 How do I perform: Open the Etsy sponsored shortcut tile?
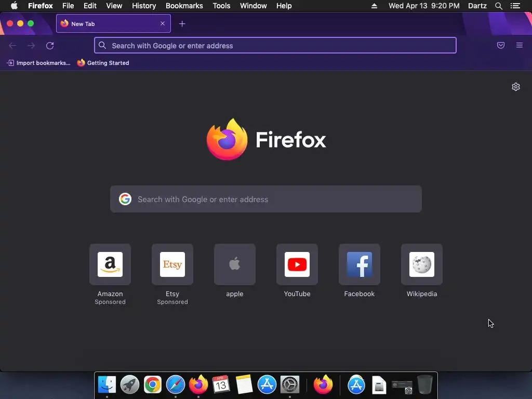click(172, 264)
